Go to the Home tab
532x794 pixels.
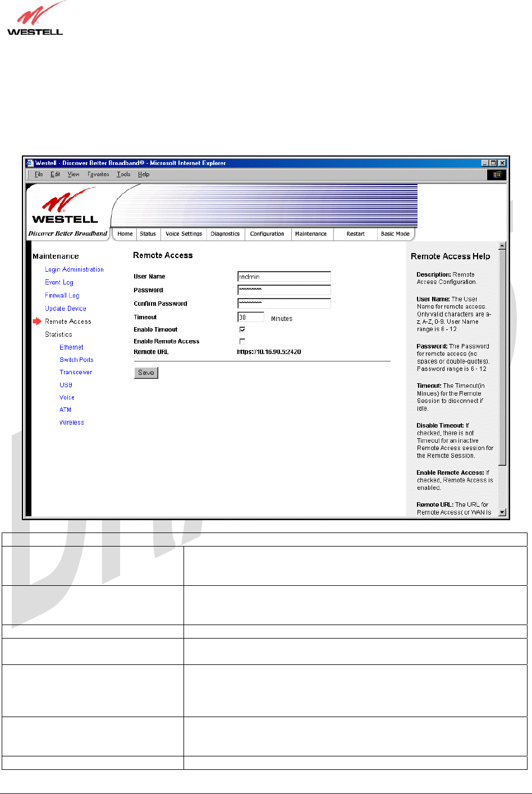(x=125, y=234)
